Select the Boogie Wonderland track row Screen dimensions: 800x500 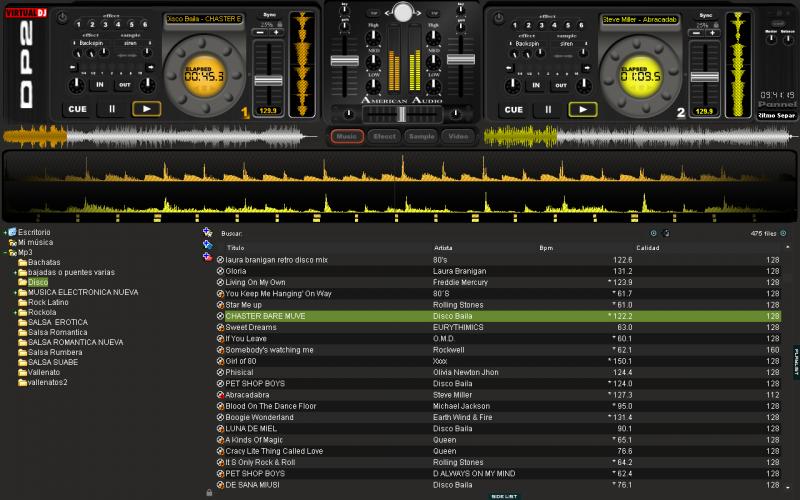498,417
